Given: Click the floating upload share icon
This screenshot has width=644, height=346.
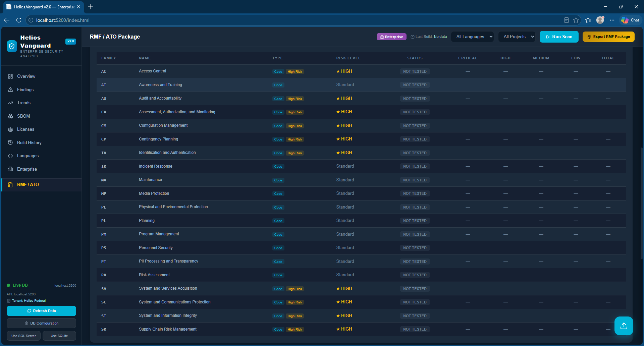Looking at the screenshot, I should click(x=624, y=326).
